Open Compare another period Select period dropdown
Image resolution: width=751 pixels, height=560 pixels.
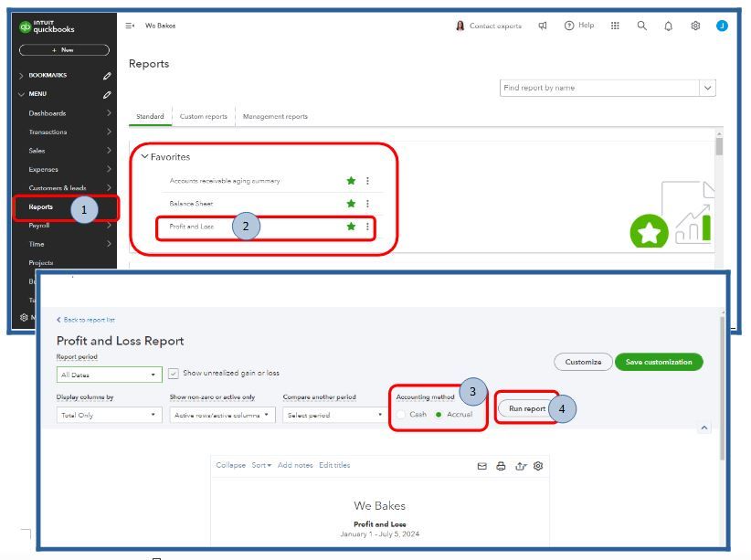click(333, 415)
